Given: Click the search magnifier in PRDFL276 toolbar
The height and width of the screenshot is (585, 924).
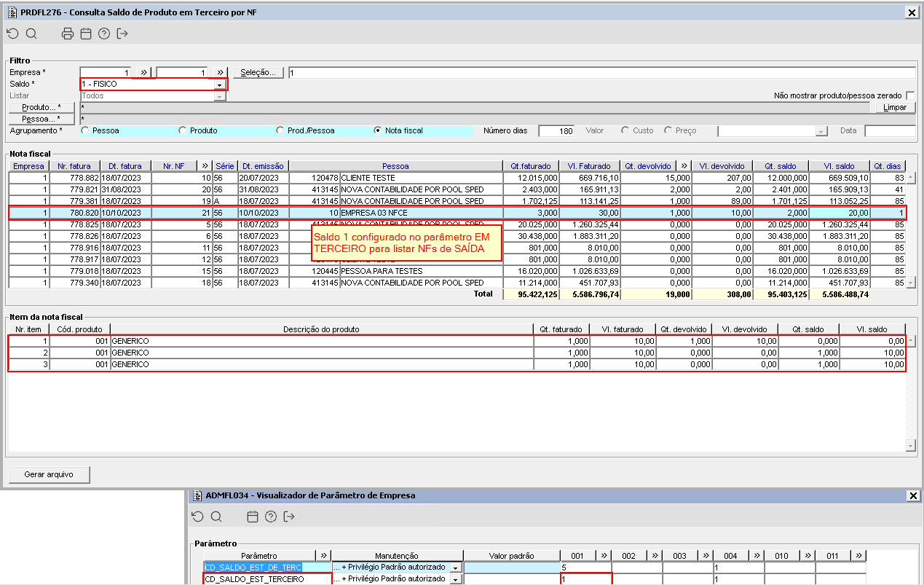Looking at the screenshot, I should click(31, 34).
